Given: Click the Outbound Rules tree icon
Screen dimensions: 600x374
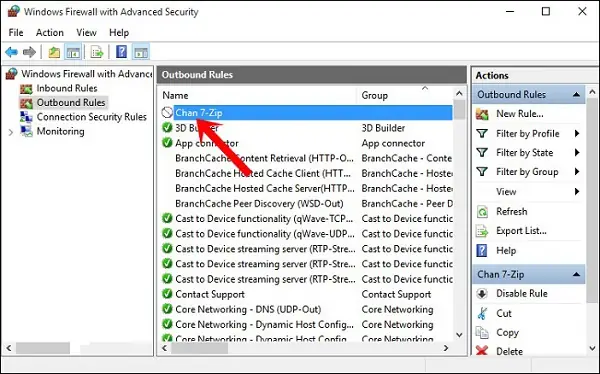Looking at the screenshot, I should (26, 103).
